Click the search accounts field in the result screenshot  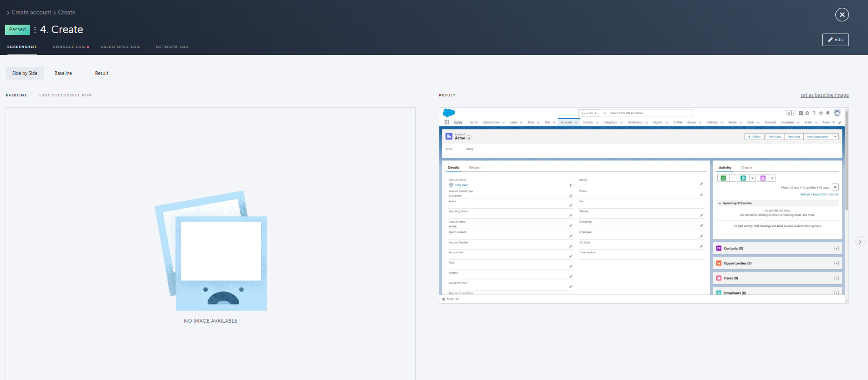pos(647,113)
